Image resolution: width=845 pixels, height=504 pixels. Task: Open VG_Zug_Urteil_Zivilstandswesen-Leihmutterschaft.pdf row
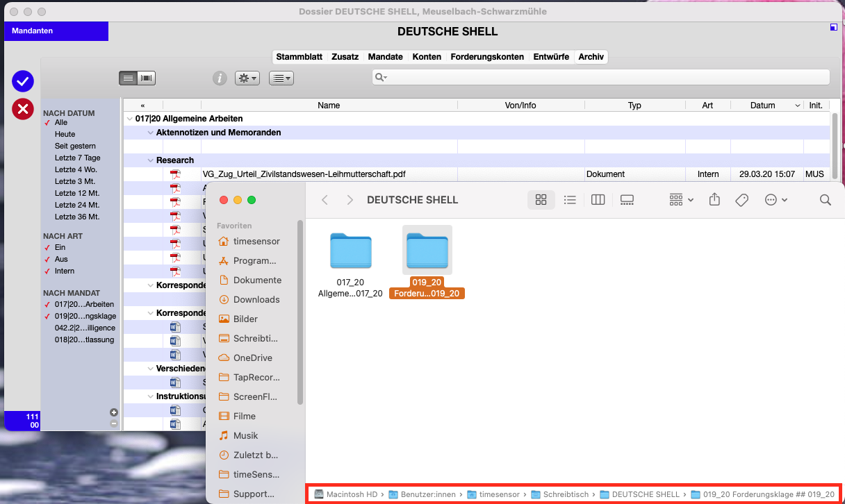(x=477, y=174)
